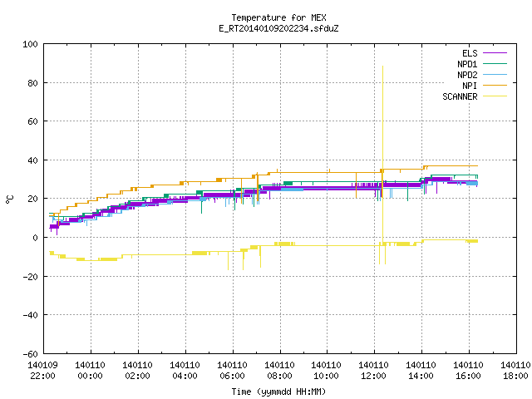Click the y-axis label 80
532x399 pixels.
click(x=33, y=83)
